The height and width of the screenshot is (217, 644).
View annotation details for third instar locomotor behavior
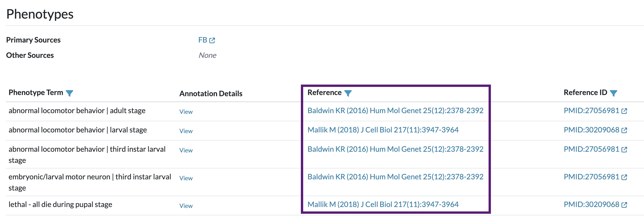pos(186,150)
